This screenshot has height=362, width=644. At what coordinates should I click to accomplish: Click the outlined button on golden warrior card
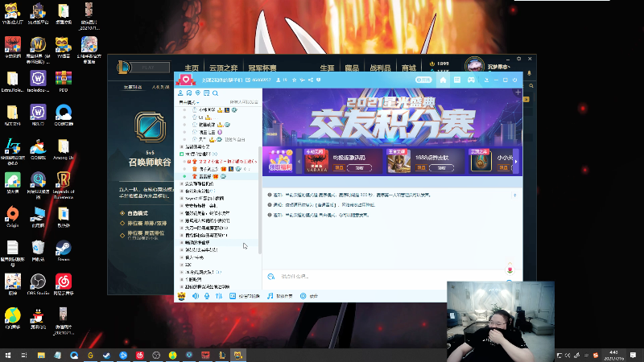tap(441, 167)
